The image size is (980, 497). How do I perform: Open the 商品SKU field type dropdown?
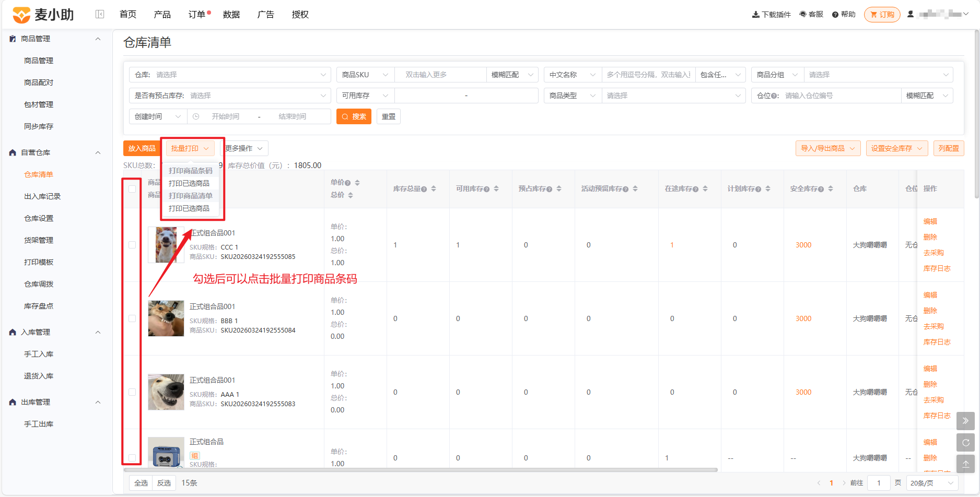(x=366, y=75)
